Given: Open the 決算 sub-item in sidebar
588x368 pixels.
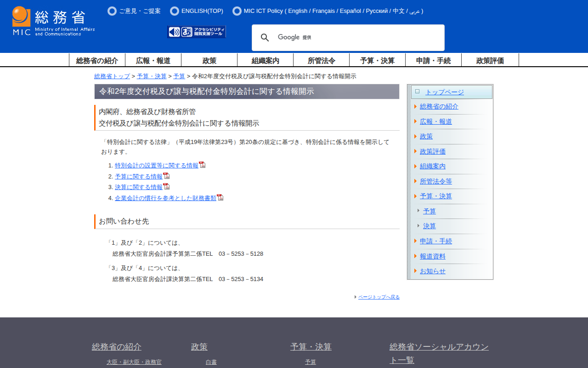Looking at the screenshot, I should pyautogui.click(x=429, y=226).
